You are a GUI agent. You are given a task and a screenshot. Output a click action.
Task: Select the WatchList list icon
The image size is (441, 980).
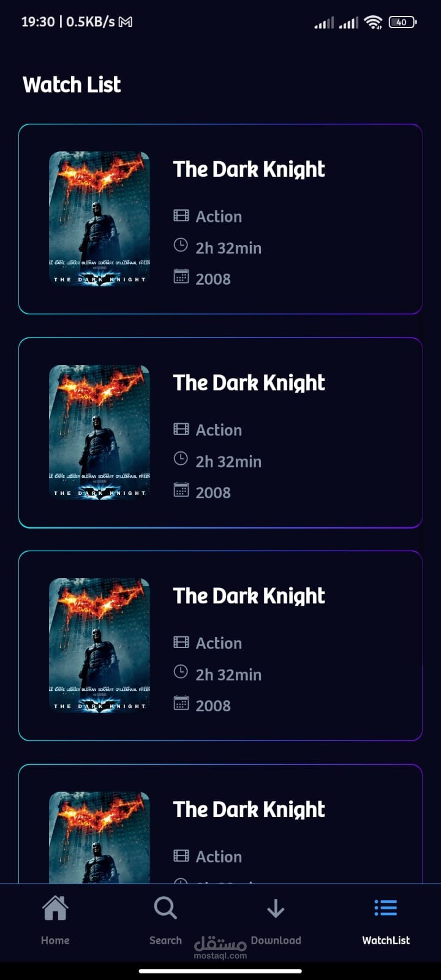386,908
